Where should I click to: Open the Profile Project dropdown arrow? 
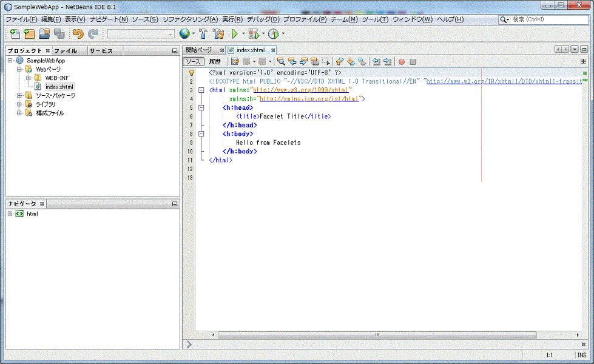(283, 34)
